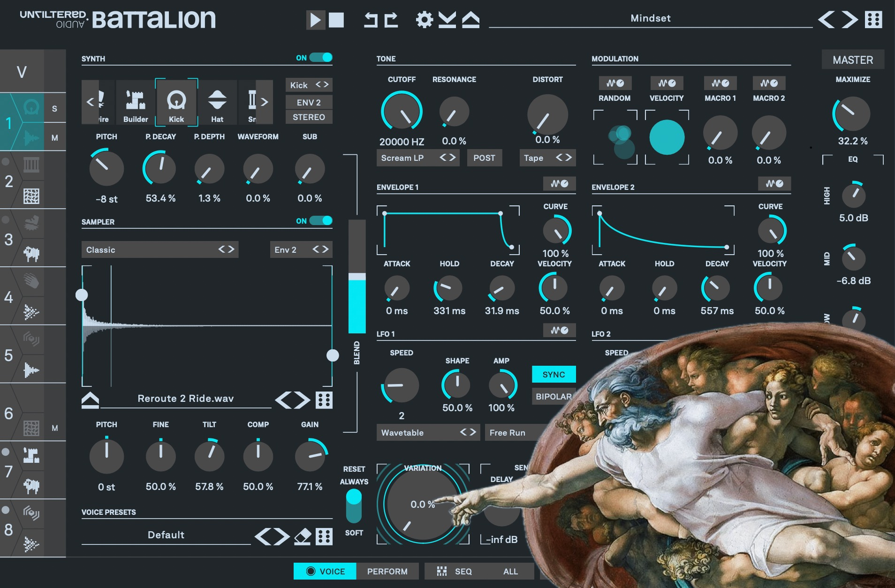Select voice 5 in the sidebar

pos(9,355)
